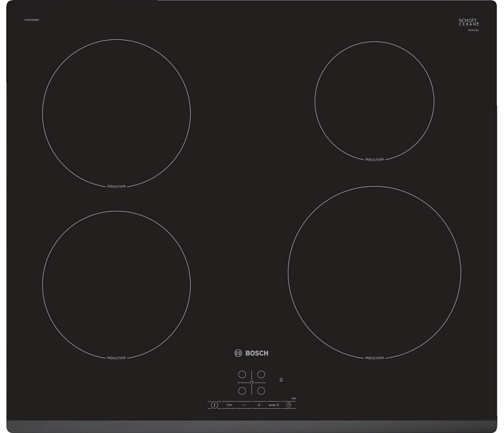Select the bottom-left zone indicator circle
Viewport: 504px width, 433px height.
pyautogui.click(x=242, y=390)
